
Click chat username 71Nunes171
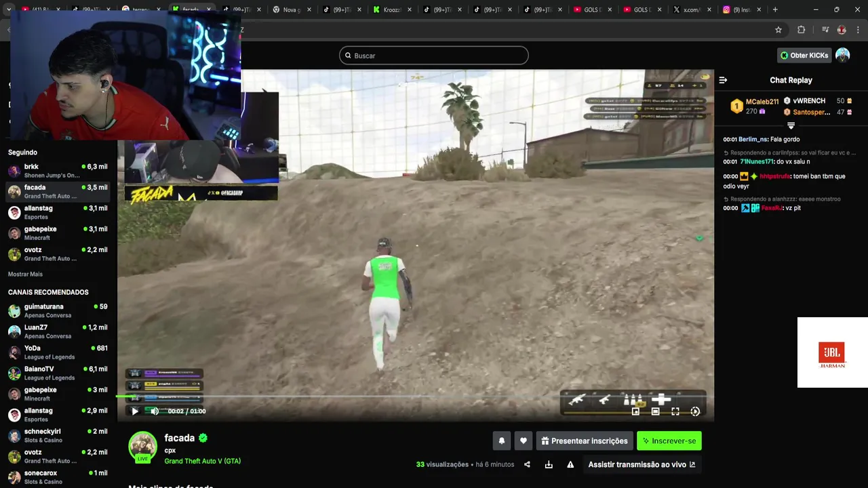pyautogui.click(x=756, y=162)
